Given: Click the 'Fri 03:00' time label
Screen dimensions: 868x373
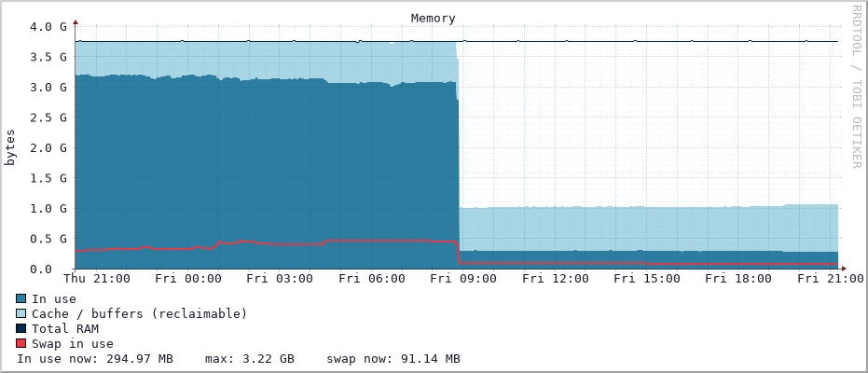Looking at the screenshot, I should (x=280, y=279).
